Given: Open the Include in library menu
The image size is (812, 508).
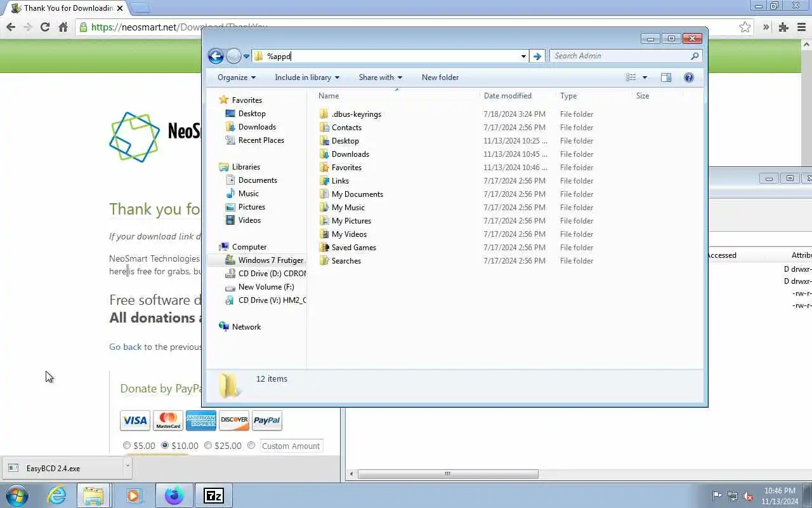Looking at the screenshot, I should (307, 77).
